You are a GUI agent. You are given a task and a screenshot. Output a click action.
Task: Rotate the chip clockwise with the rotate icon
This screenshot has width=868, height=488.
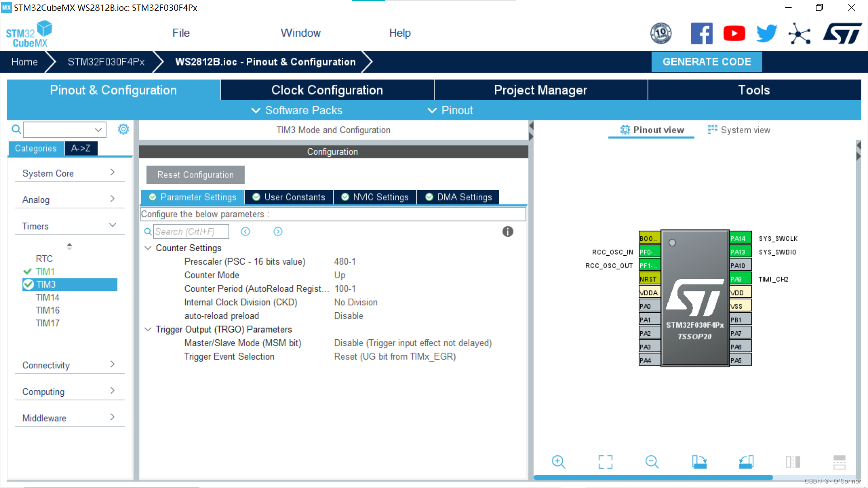[699, 462]
